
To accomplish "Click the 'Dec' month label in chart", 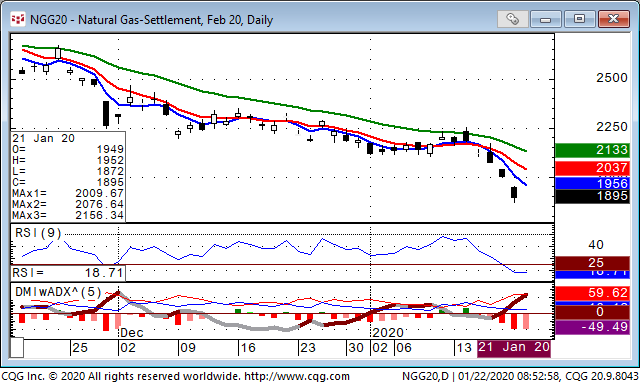I will pos(132,333).
